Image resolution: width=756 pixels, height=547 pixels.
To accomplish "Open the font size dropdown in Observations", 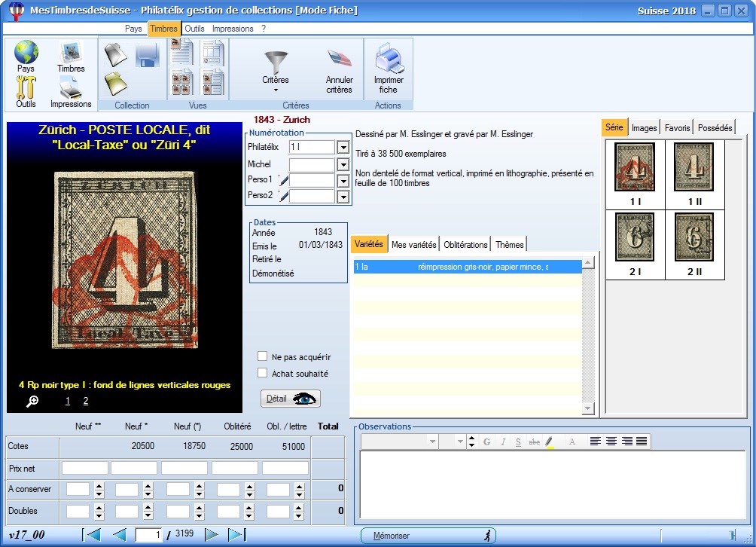I will click(460, 442).
